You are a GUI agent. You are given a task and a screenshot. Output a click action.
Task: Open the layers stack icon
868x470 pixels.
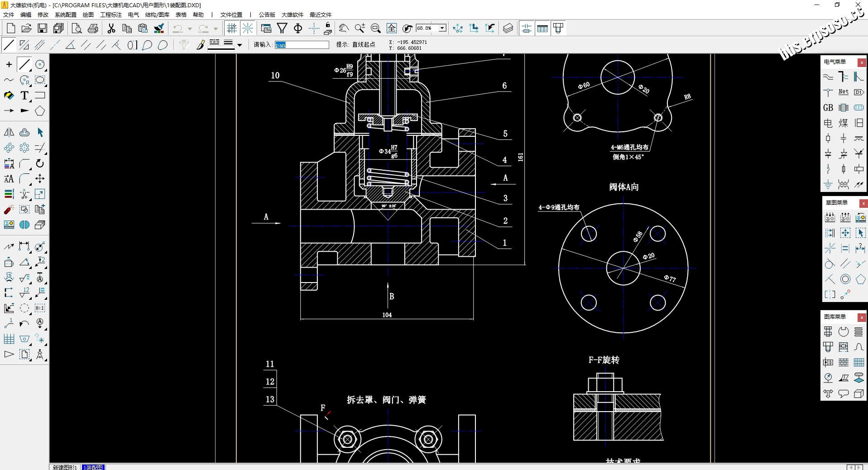tap(508, 29)
